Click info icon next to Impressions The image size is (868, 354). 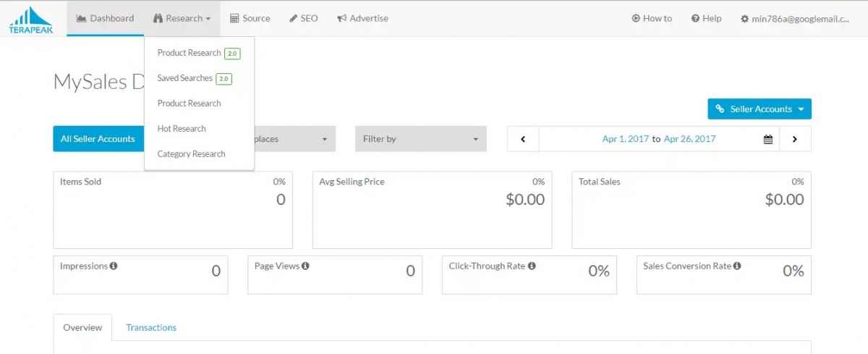coord(114,266)
